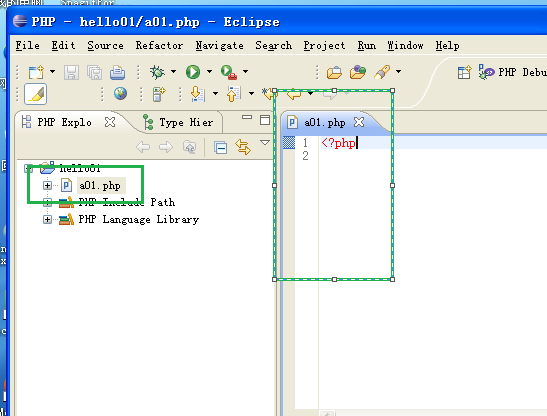Click the Next Annotation down arrow icon
Viewport: 547px width, 416px height.
coord(197,94)
